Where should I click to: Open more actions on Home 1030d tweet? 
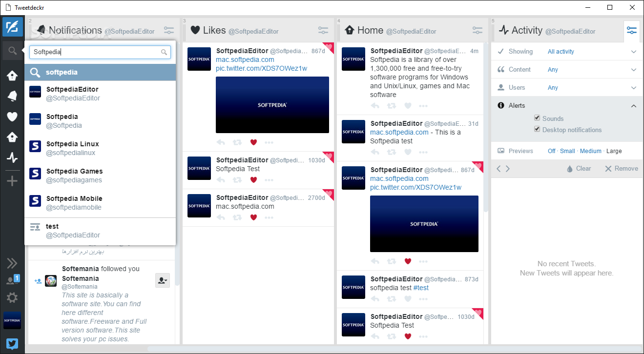(x=423, y=336)
